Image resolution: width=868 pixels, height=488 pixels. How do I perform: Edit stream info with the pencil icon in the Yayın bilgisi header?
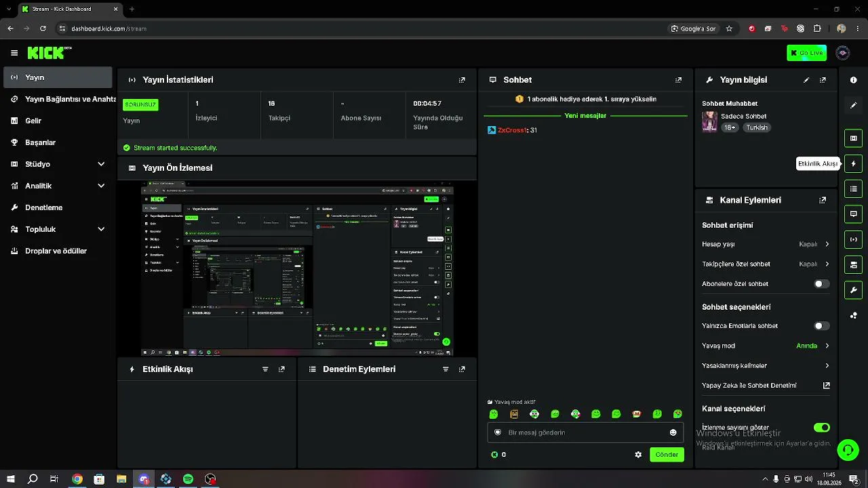806,80
